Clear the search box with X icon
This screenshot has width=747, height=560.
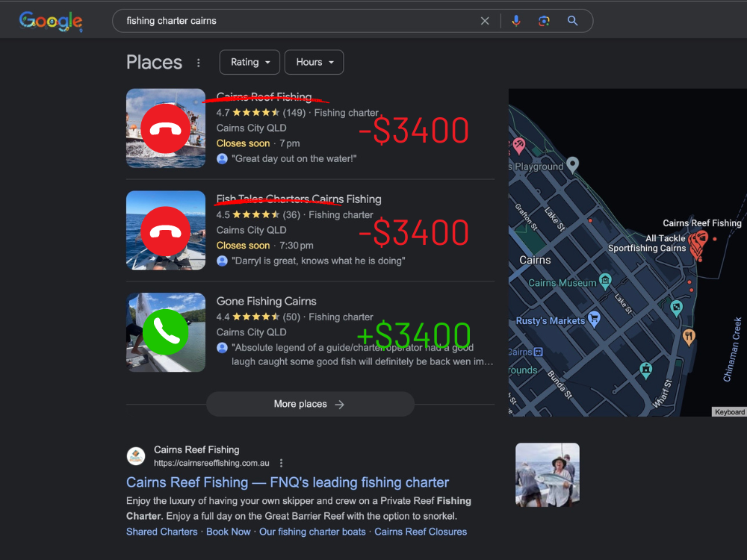coord(485,21)
